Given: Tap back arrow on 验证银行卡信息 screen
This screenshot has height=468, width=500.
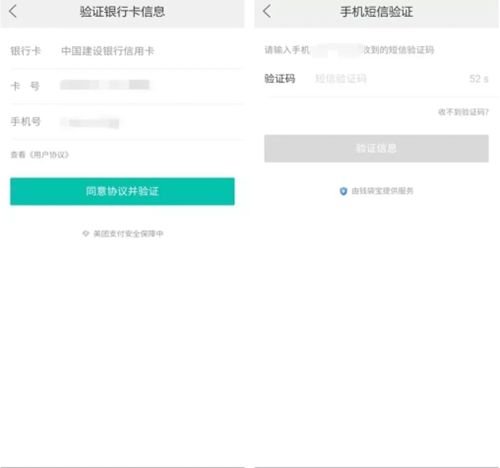Looking at the screenshot, I should pyautogui.click(x=13, y=12).
